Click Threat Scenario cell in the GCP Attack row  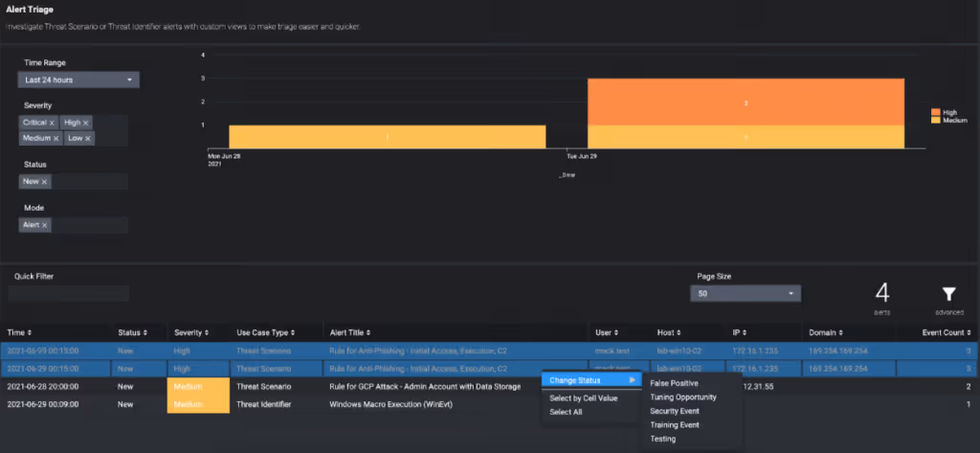(x=263, y=387)
